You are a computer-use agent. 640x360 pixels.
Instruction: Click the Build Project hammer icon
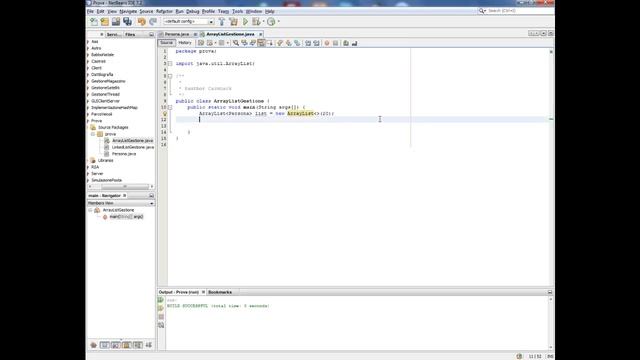click(222, 22)
